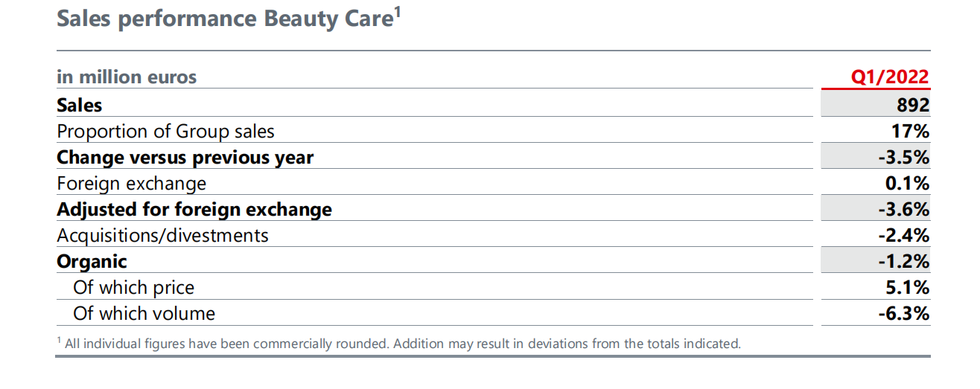Select 'Change versus previous year' label
The width and height of the screenshot is (980, 389).
click(185, 157)
